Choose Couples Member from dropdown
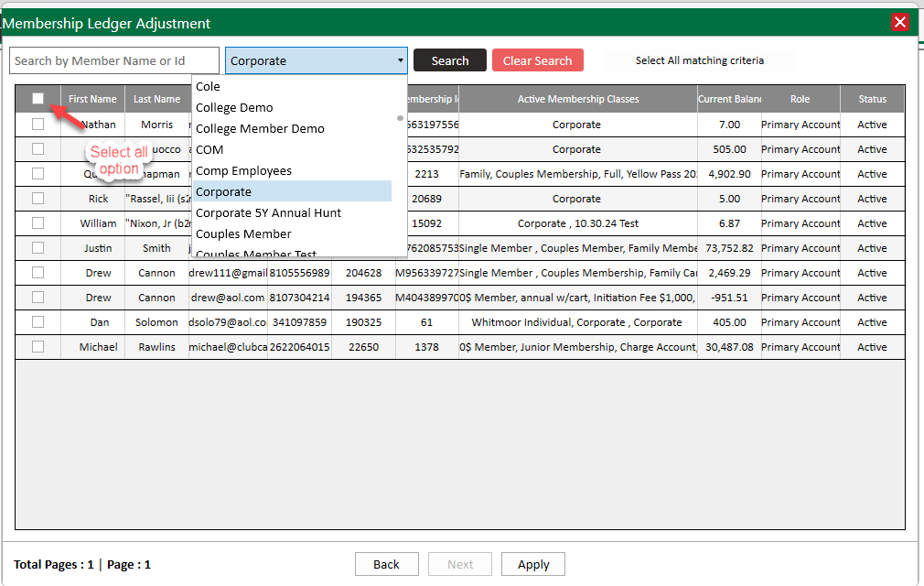This screenshot has height=586, width=924. coord(243,234)
